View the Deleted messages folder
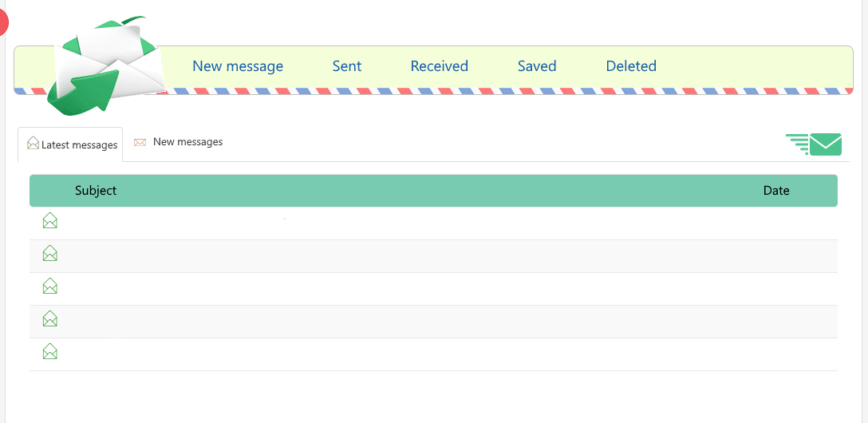Image resolution: width=868 pixels, height=423 pixels. [631, 66]
